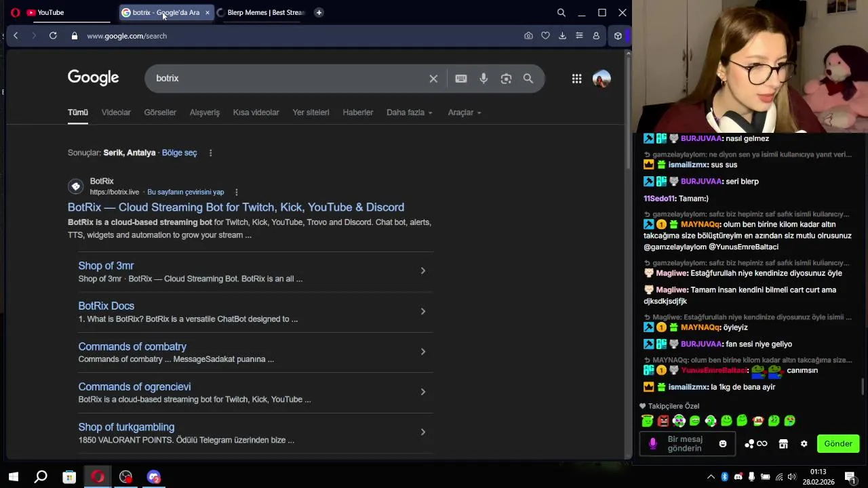
Task: Click the chat panel scrollbar
Action: [863, 386]
